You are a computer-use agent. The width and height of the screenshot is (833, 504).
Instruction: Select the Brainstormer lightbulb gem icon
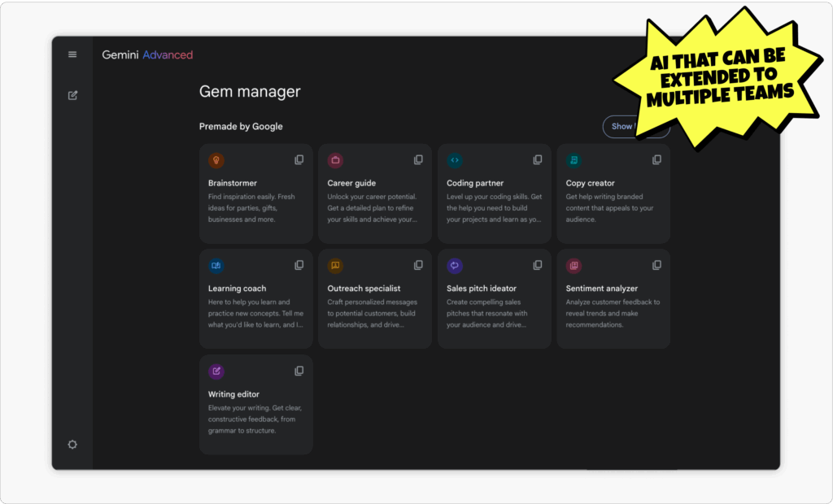(x=216, y=159)
